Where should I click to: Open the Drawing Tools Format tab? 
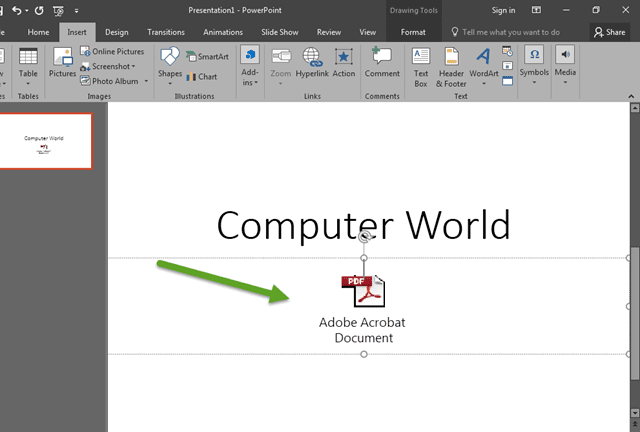[x=413, y=32]
